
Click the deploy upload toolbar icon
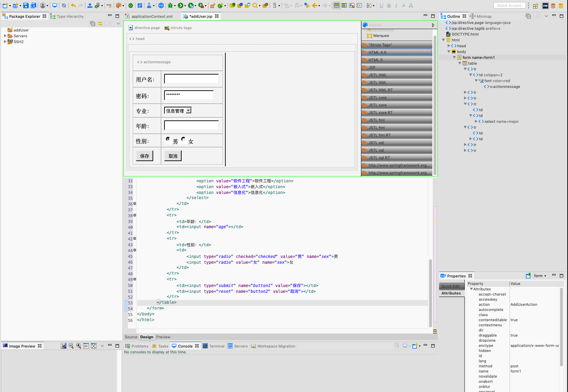pyautogui.click(x=90, y=5)
